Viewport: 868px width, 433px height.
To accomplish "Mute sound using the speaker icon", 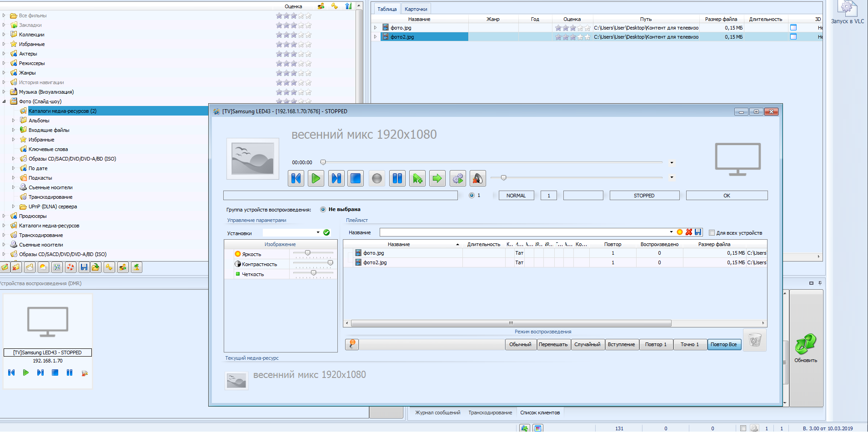I will click(x=477, y=179).
